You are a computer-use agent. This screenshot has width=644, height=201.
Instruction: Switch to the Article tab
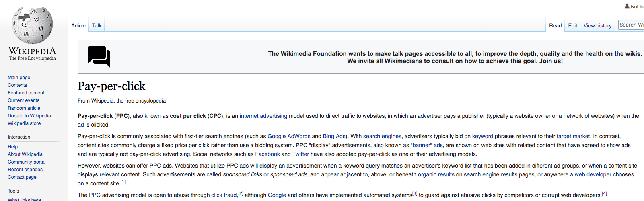(78, 25)
